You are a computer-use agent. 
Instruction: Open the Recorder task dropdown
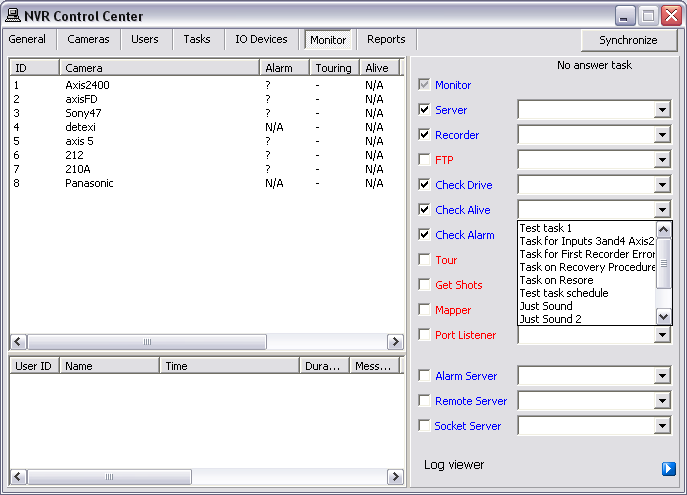pyautogui.click(x=662, y=134)
